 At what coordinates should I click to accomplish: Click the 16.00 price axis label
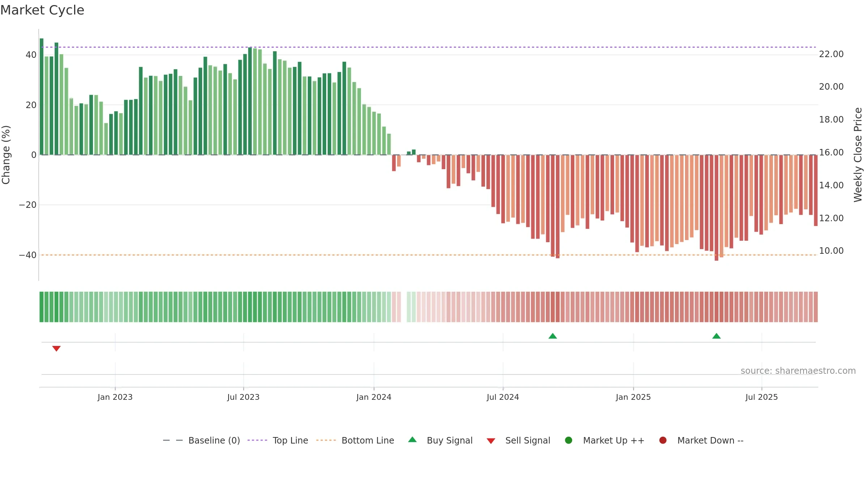[831, 153]
